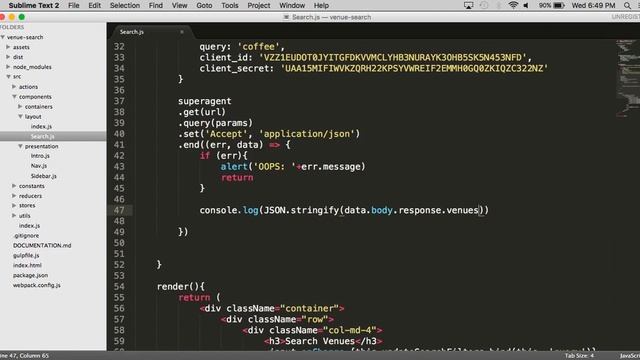Expand the containers folder
This screenshot has width=640, height=360.
coord(20,107)
